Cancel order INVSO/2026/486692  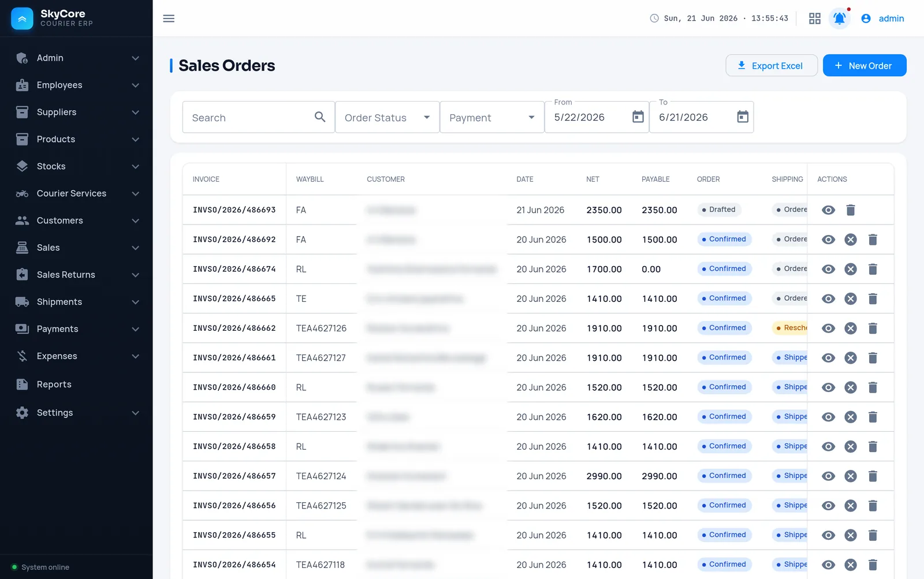click(851, 240)
